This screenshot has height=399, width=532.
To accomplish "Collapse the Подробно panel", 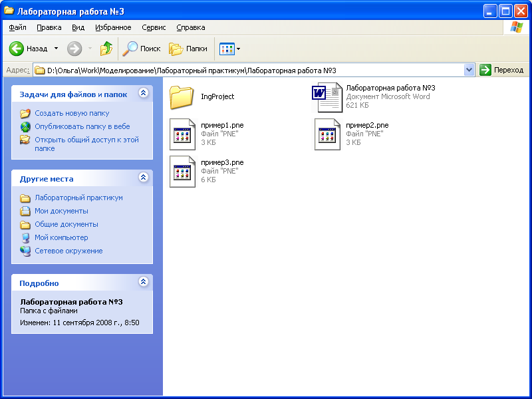I will click(x=144, y=281).
